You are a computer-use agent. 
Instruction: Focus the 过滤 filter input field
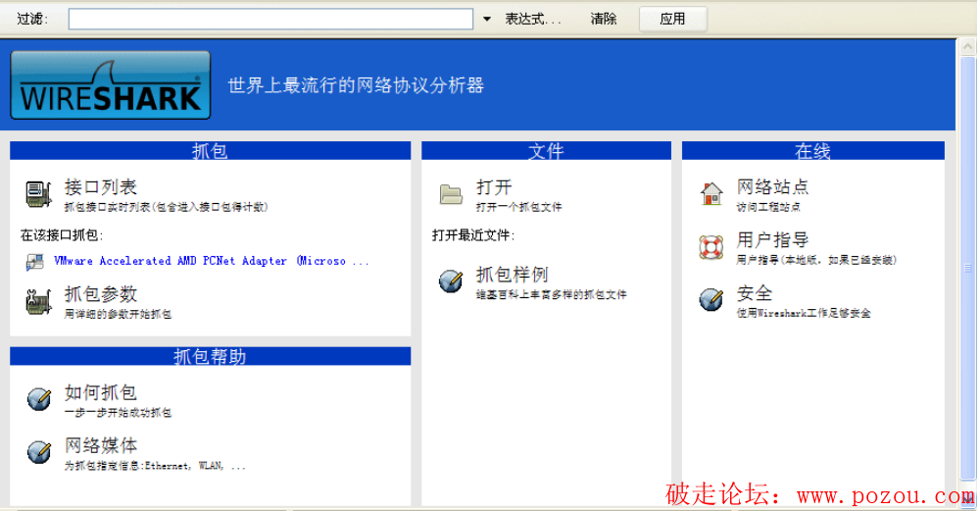pyautogui.click(x=270, y=19)
